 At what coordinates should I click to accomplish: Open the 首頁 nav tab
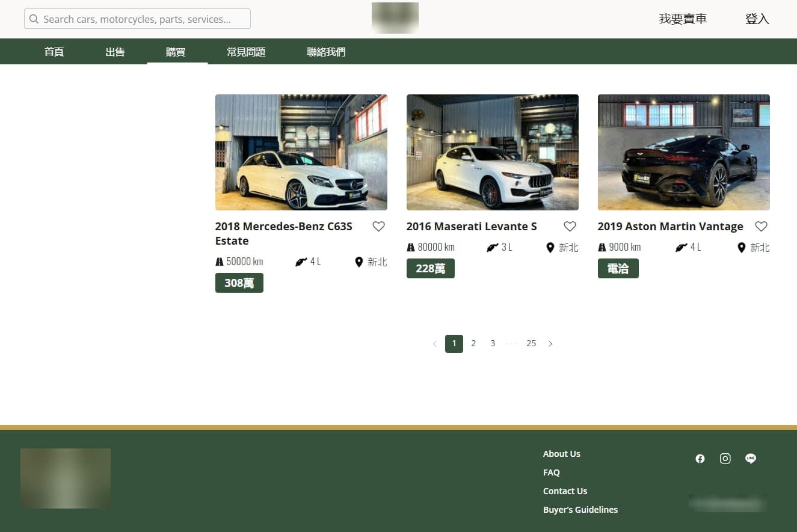pyautogui.click(x=54, y=52)
